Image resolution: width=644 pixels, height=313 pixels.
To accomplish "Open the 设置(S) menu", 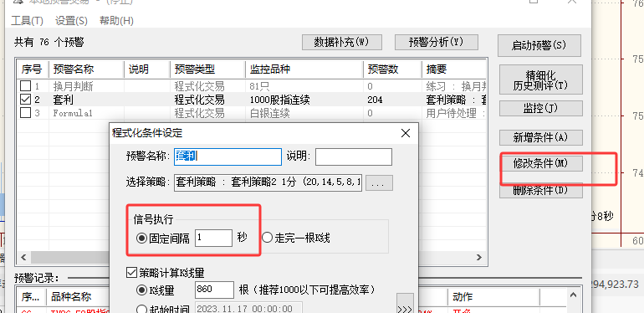I will tap(71, 21).
